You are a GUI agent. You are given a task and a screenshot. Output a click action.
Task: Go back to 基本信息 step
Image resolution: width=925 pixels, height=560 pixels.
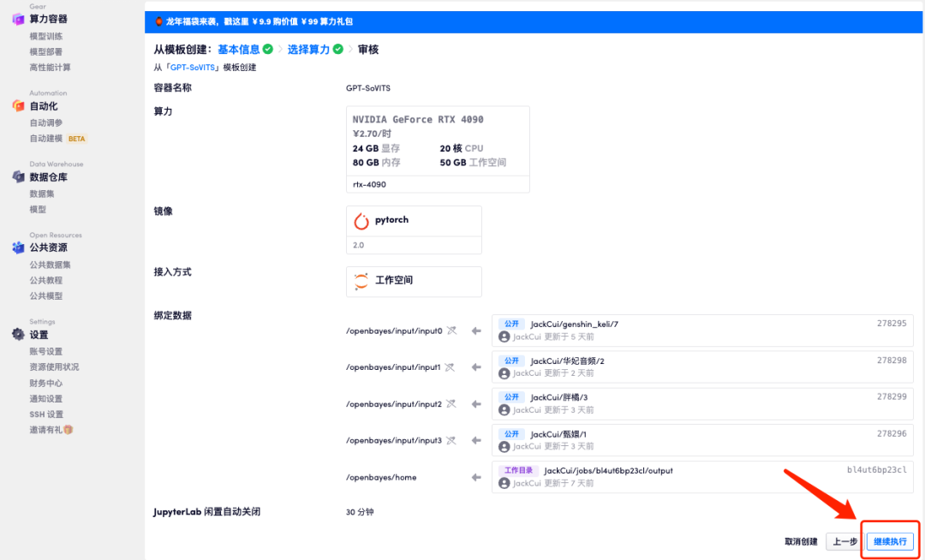pos(238,50)
